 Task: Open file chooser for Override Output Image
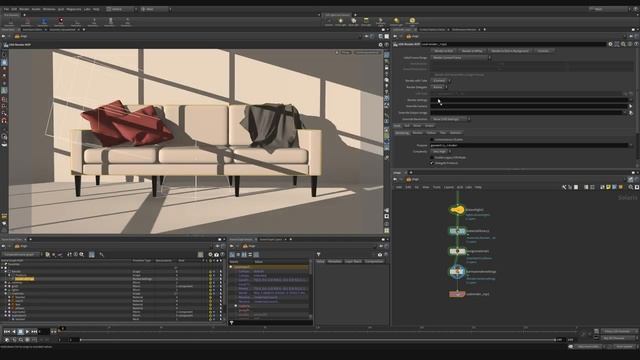coord(631,113)
